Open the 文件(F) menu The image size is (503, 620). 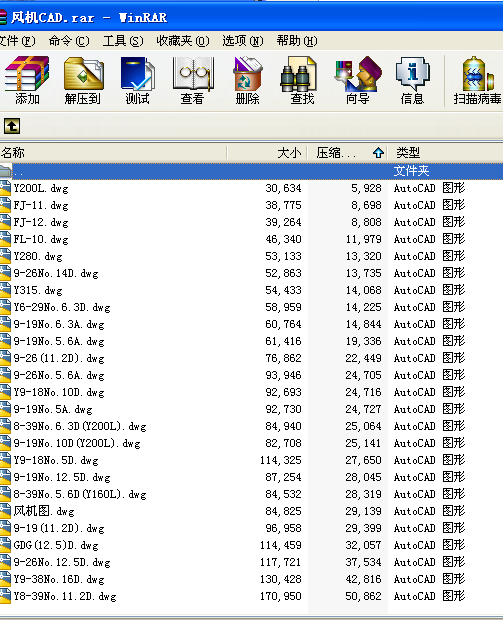pos(17,41)
